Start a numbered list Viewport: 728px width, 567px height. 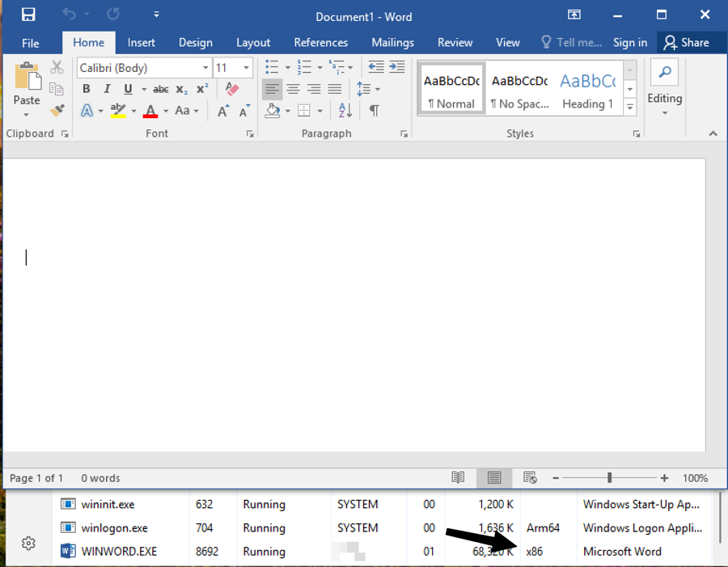click(x=304, y=67)
